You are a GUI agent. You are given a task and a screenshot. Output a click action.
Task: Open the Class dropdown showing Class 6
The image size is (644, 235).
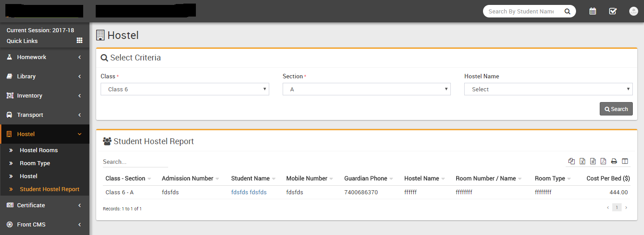tap(185, 89)
